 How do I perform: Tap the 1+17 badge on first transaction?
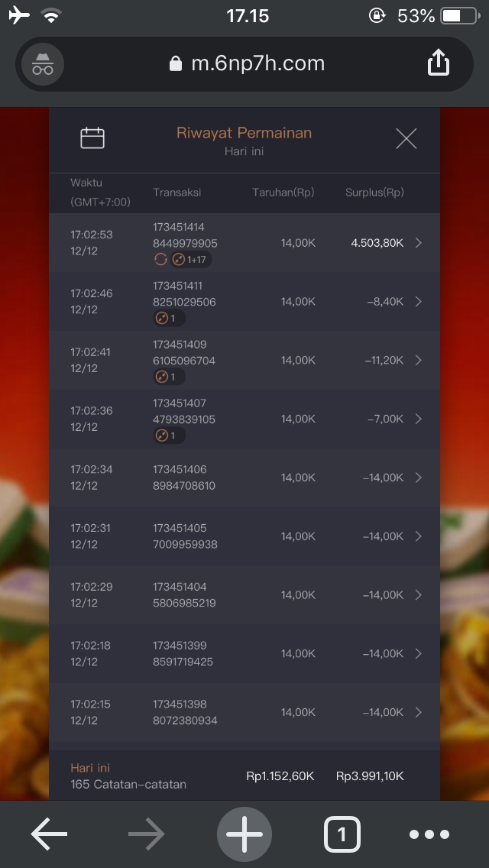click(x=191, y=260)
